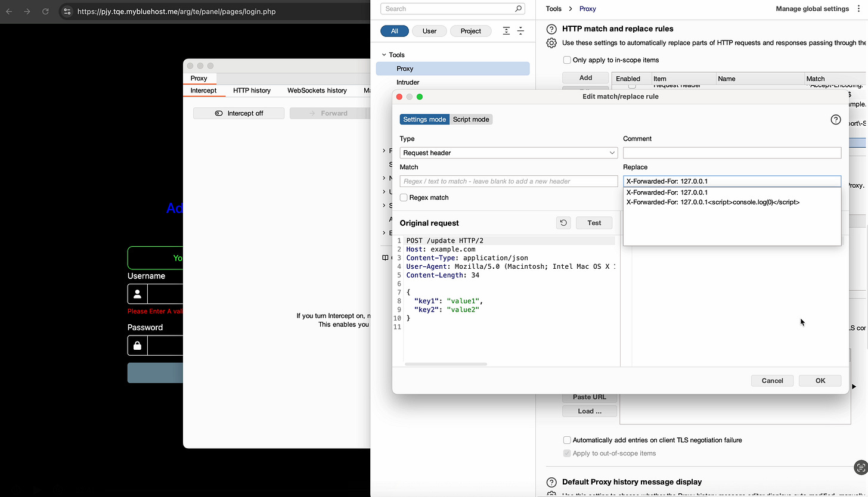Toggle Automatically add entries on TLS failure
The height and width of the screenshot is (497, 868).
[567, 440]
